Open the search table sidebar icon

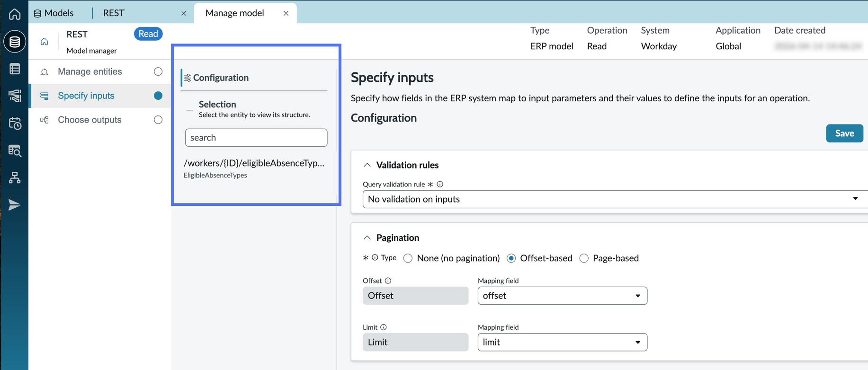(x=15, y=150)
